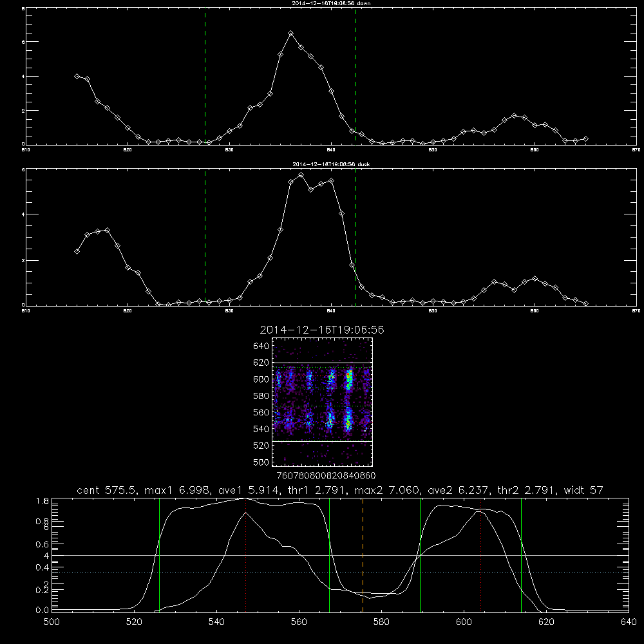This screenshot has height=644, width=644.
Task: Click the 0.6 label on the bottom plot y-axis
Action: [43, 544]
